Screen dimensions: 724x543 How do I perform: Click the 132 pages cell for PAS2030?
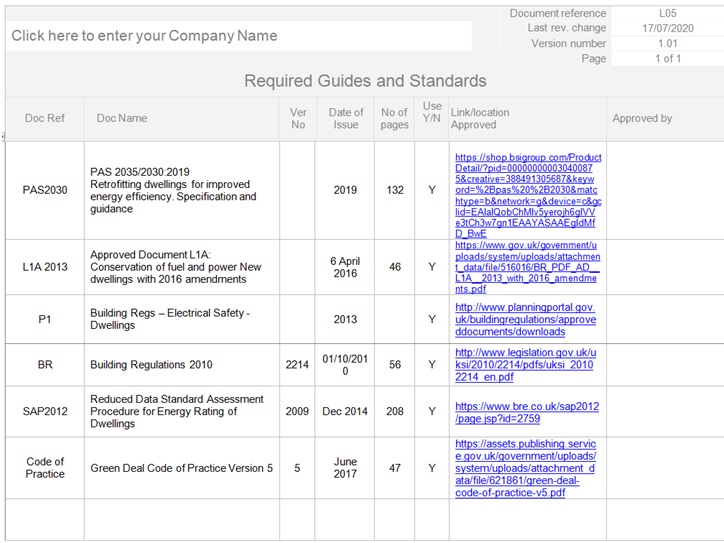pos(394,190)
